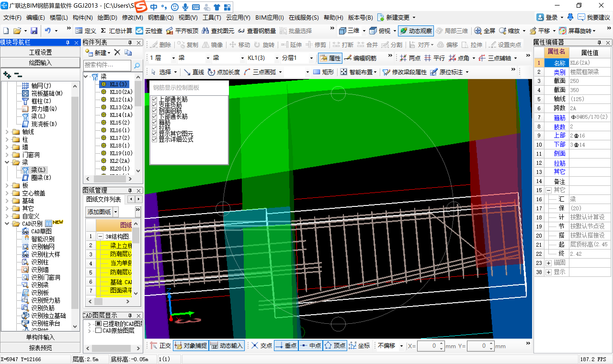Image resolution: width=613 pixels, height=364 pixels.
Task: Open the 钢筋量(Q) menu
Action: tap(161, 17)
